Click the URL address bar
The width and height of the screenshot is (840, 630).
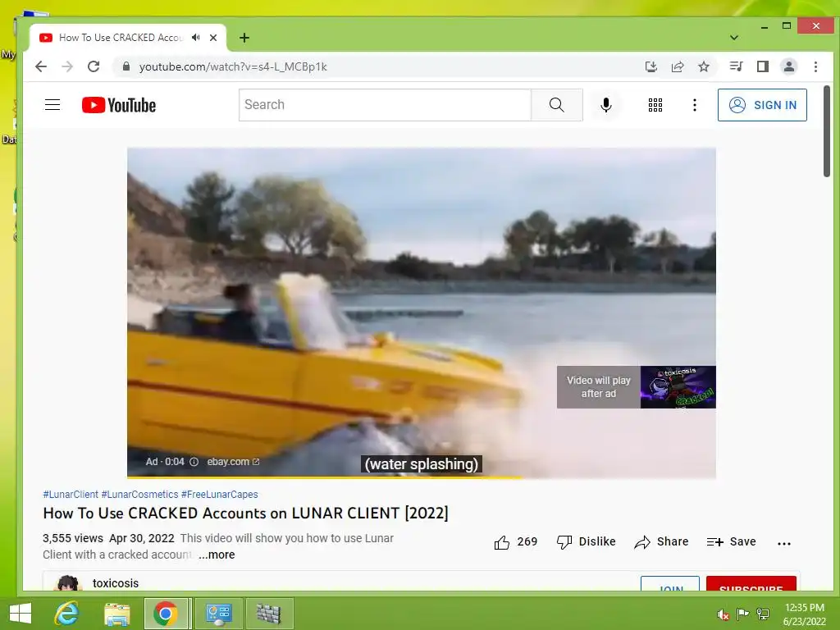point(375,66)
